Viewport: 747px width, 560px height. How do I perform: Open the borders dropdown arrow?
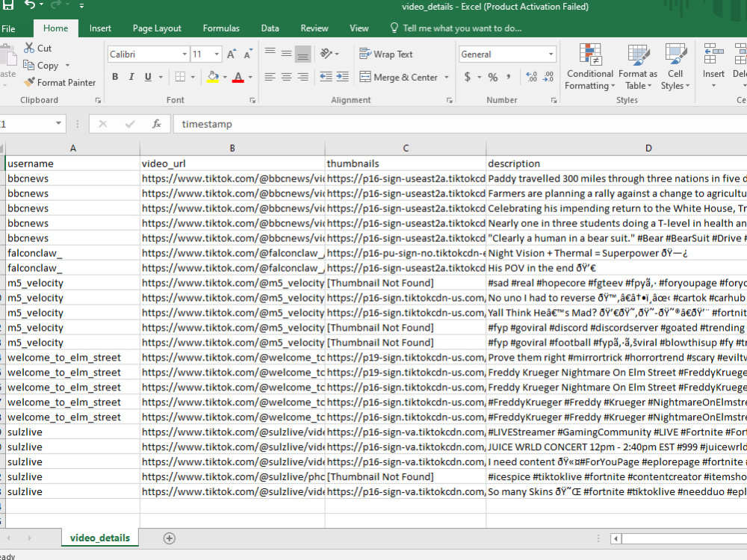point(193,77)
